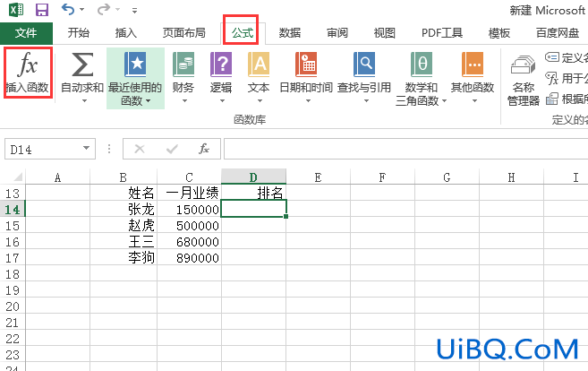The width and height of the screenshot is (588, 371).
Task: Expand the Financial (财务) dropdown arrow
Action: click(184, 100)
